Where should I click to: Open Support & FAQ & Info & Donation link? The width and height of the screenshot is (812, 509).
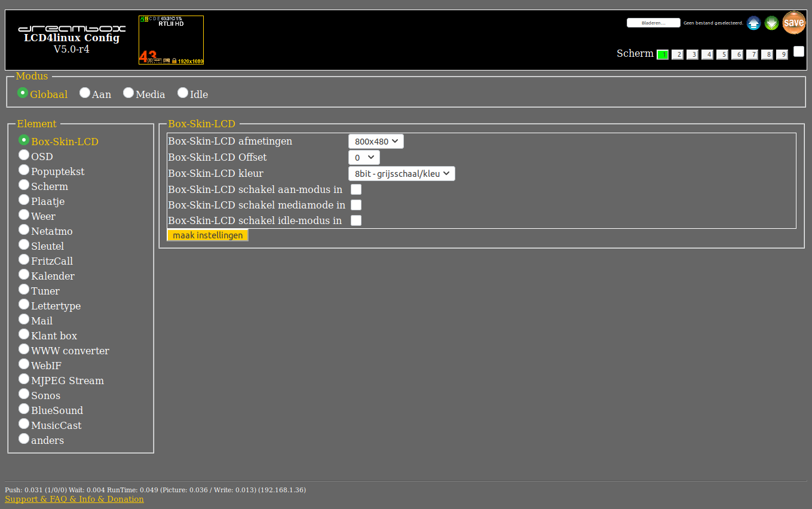[x=74, y=499]
